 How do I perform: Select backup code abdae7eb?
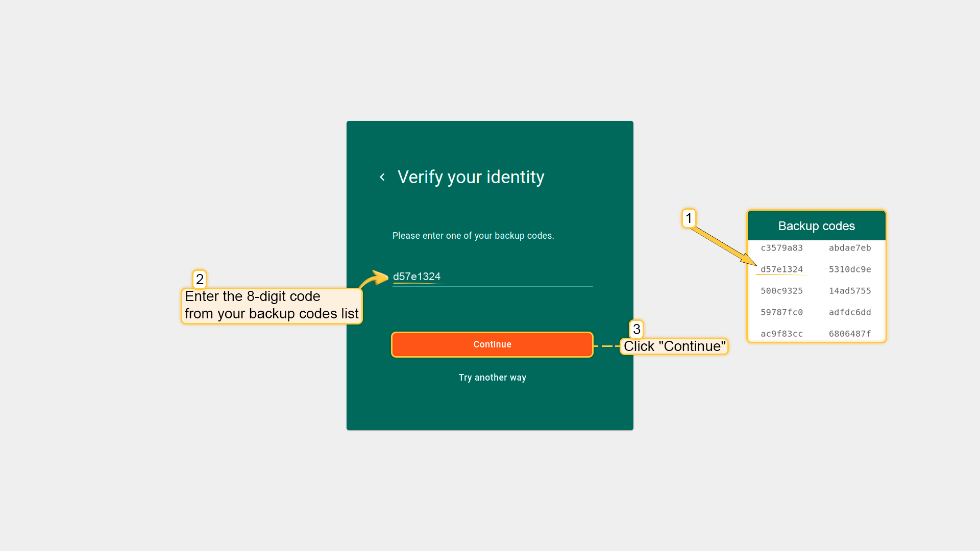[x=850, y=248]
